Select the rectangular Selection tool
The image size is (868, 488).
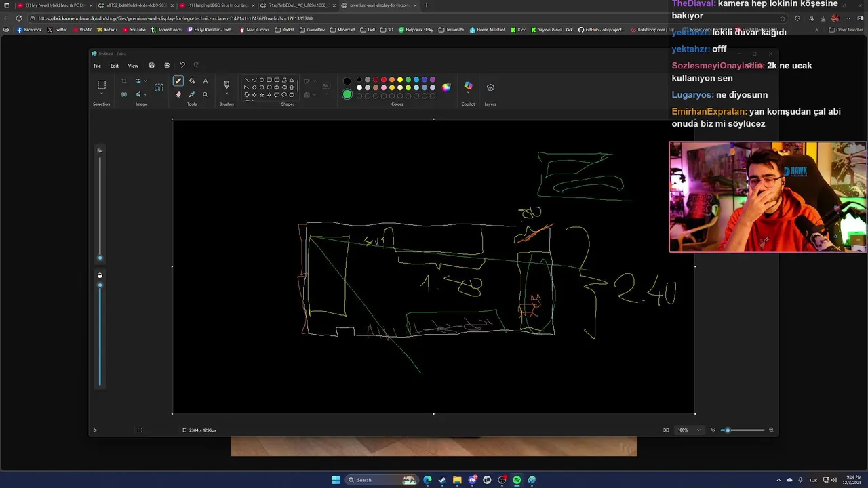102,85
